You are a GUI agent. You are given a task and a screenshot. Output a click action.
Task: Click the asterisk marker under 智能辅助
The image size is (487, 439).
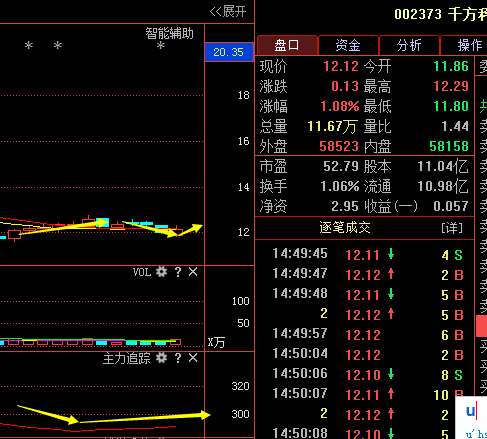[x=161, y=46]
